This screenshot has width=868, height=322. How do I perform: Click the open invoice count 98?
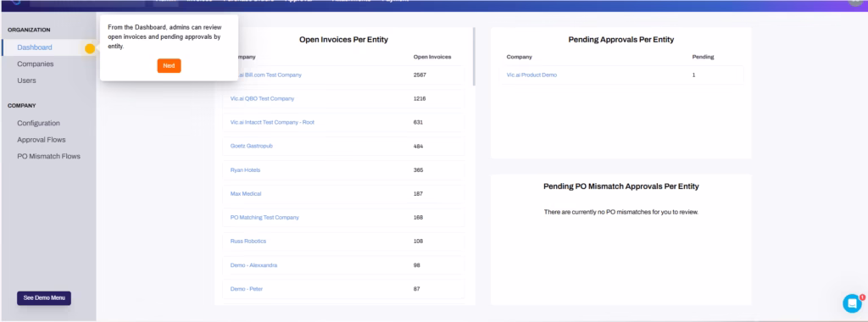417,265
